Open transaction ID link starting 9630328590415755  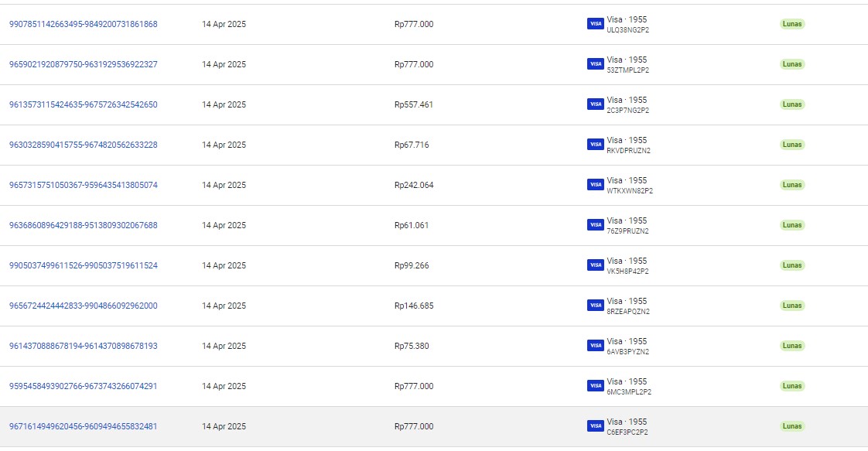coord(83,145)
